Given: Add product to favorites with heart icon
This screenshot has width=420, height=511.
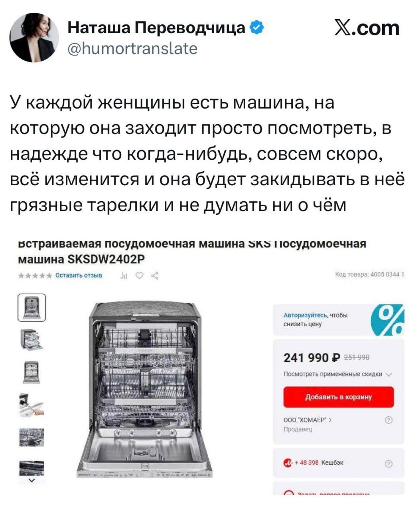Looking at the screenshot, I should (x=139, y=275).
